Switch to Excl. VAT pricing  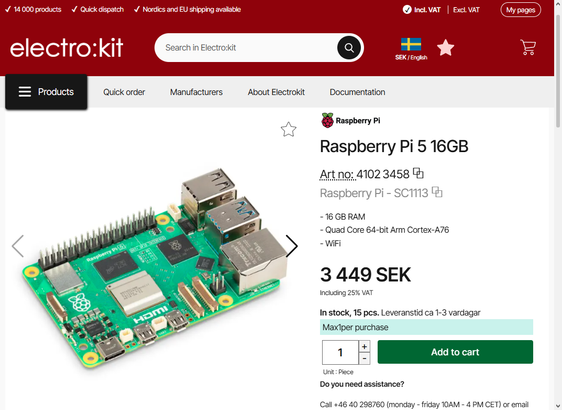(x=466, y=10)
